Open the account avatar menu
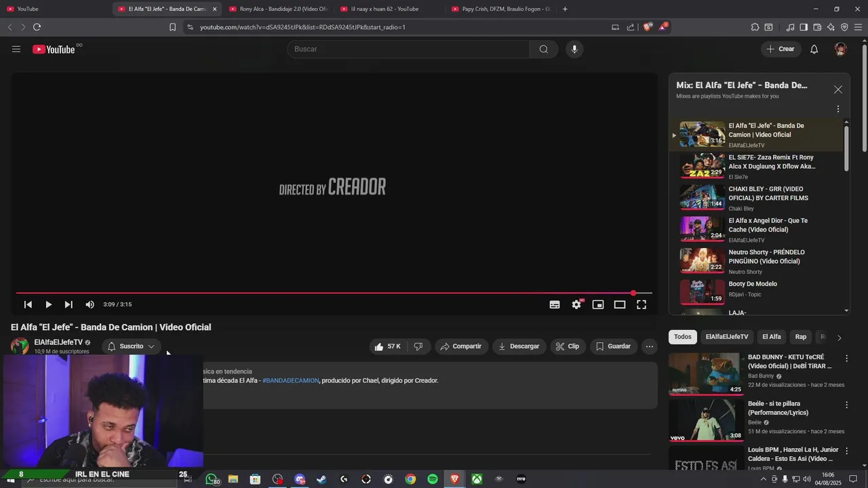 [x=840, y=49]
